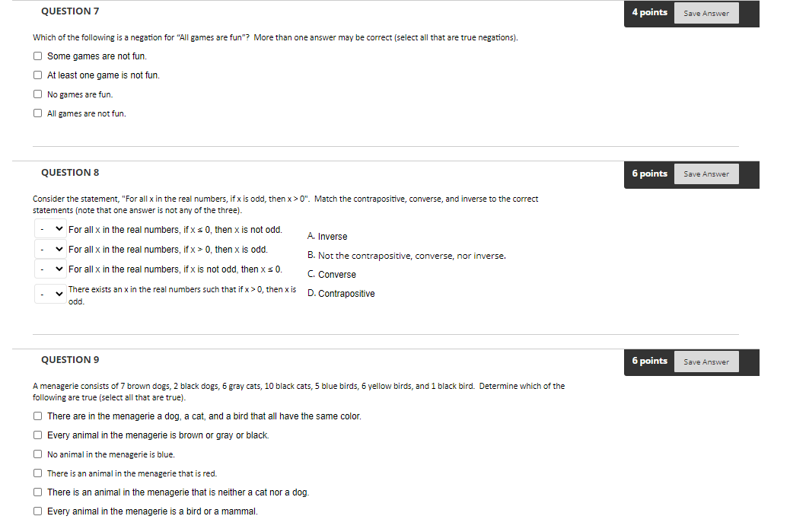This screenshot has height=532, width=790.
Task: Check 'dog, cat, and bird same color' option
Action: tap(38, 416)
